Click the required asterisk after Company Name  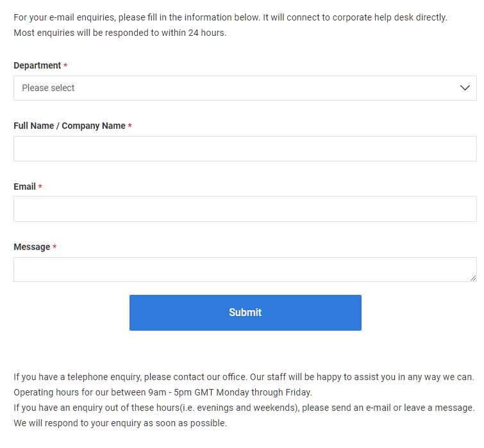(130, 125)
